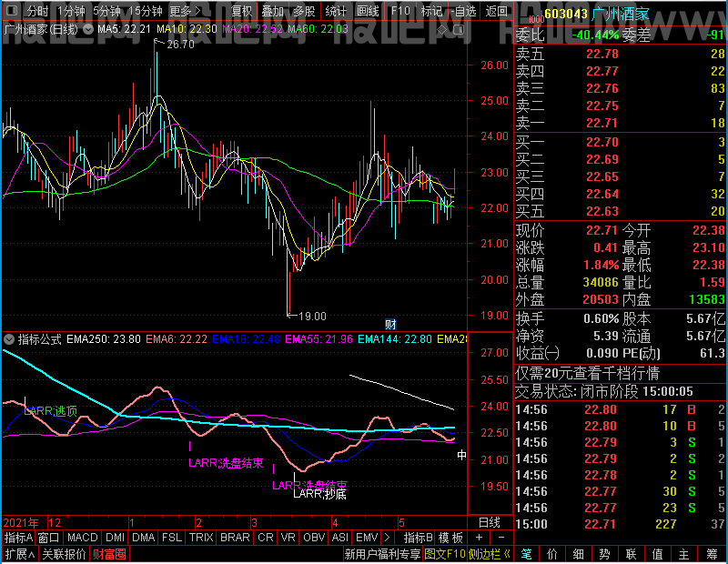
Task: Select the 联 related tab
Action: coord(631,554)
